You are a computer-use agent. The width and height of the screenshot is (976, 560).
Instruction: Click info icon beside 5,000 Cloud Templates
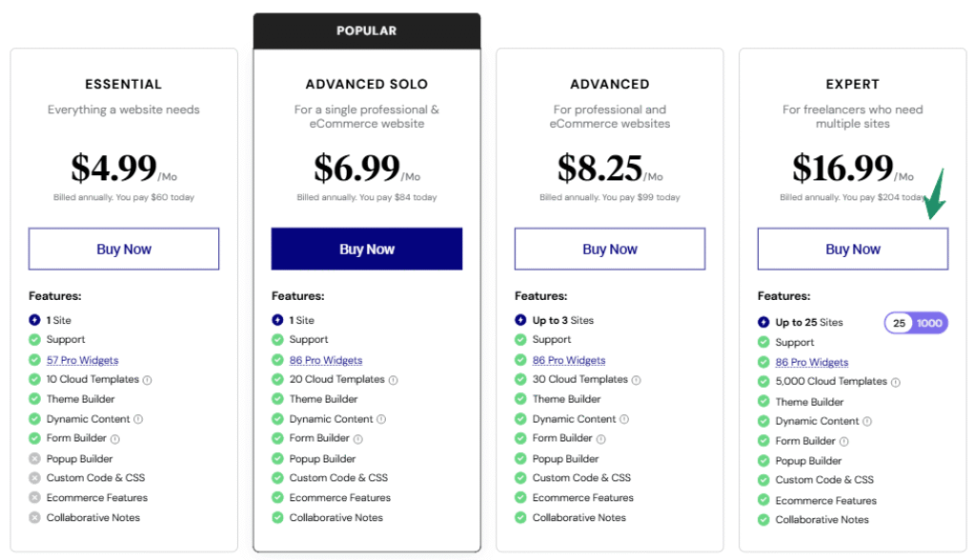(x=896, y=382)
